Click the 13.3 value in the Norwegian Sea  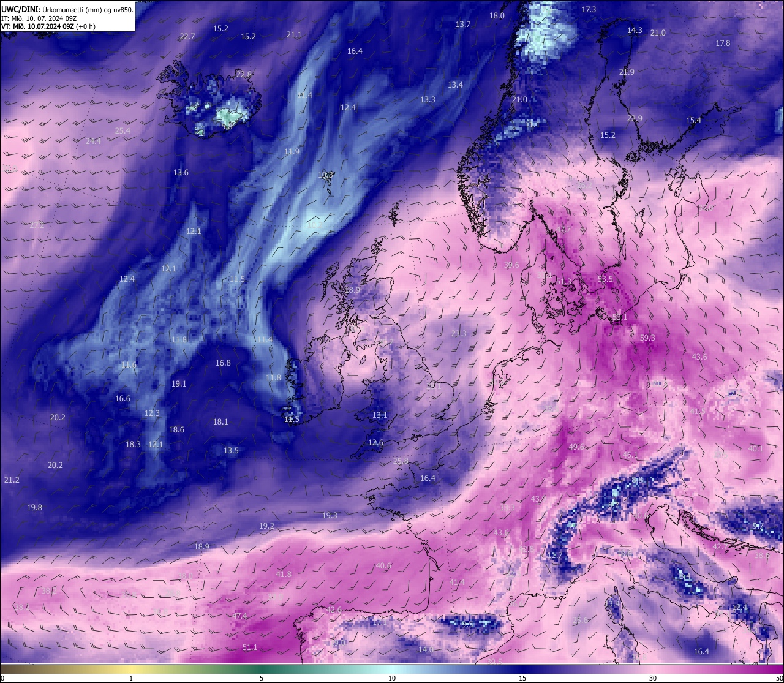coord(428,100)
